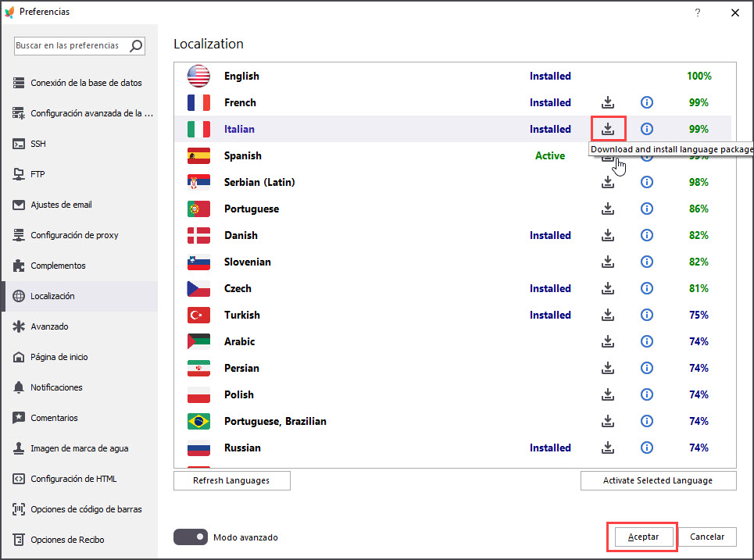Viewport: 754px width, 560px height.
Task: Download the Polish language package
Action: coord(608,394)
